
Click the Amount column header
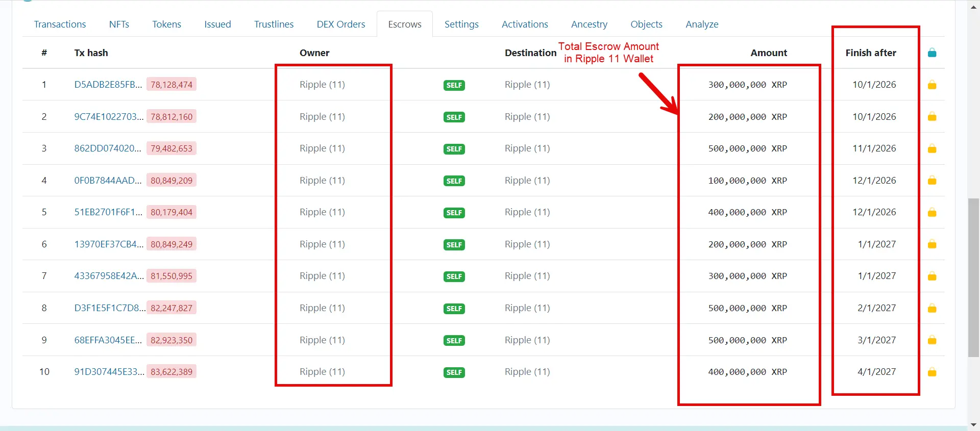tap(769, 53)
